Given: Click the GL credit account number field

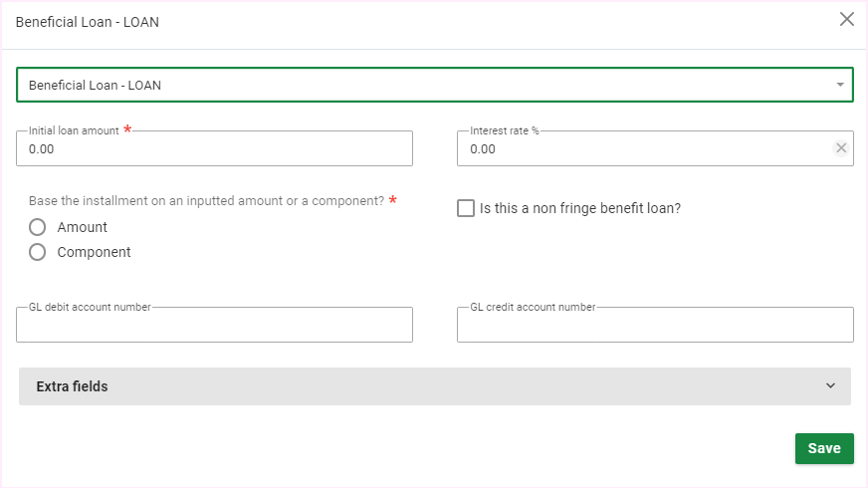Looking at the screenshot, I should coord(654,326).
